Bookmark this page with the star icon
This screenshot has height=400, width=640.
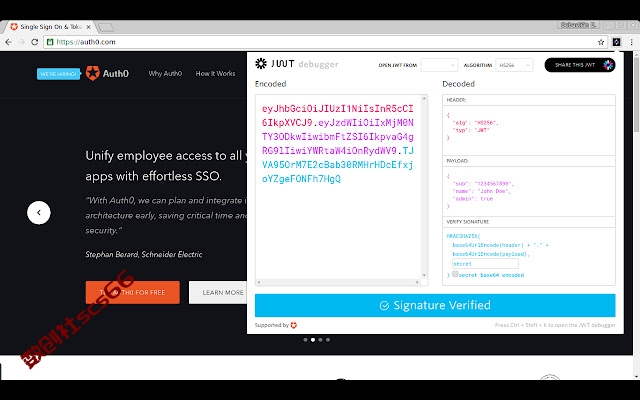tap(601, 42)
